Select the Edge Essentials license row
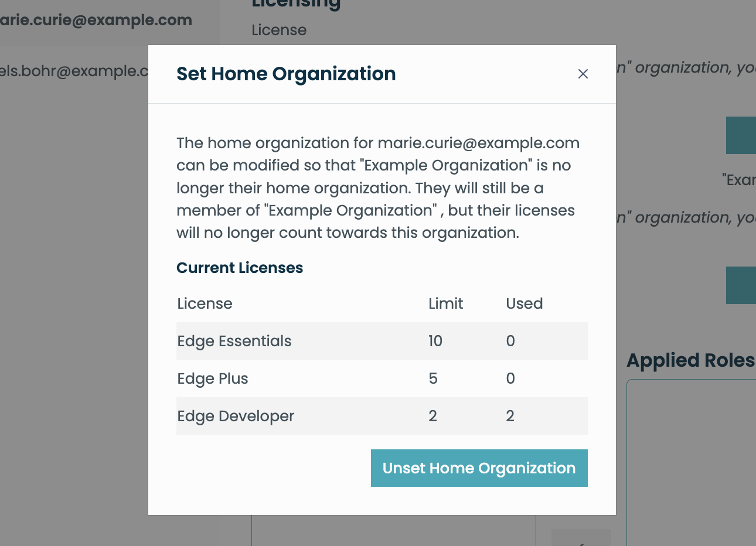Viewport: 756px width, 546px height. 382,341
